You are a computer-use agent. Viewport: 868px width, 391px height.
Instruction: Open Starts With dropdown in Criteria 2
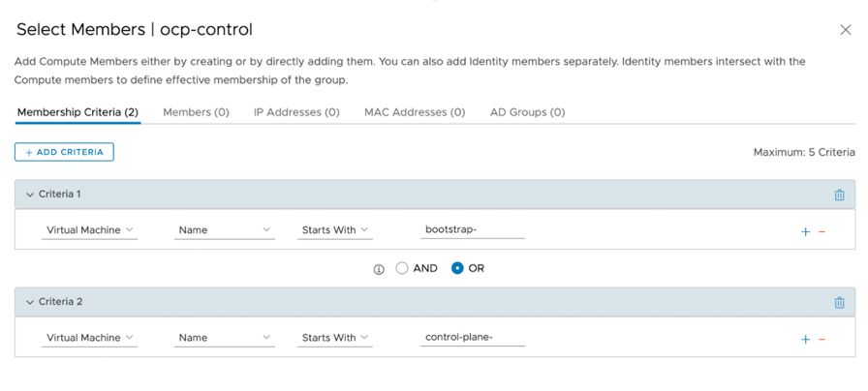click(335, 338)
